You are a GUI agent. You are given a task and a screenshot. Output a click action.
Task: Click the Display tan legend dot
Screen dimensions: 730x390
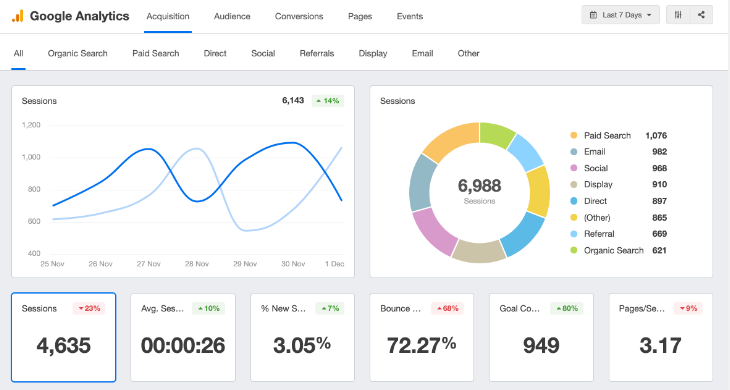[574, 184]
